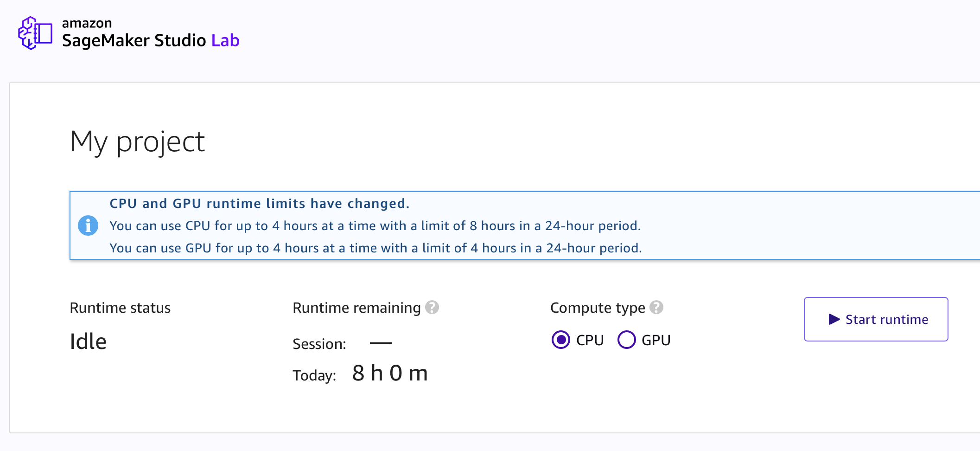Viewport: 980px width, 451px height.
Task: Click the SageMaker Studio Lab logo icon
Action: pos(35,33)
